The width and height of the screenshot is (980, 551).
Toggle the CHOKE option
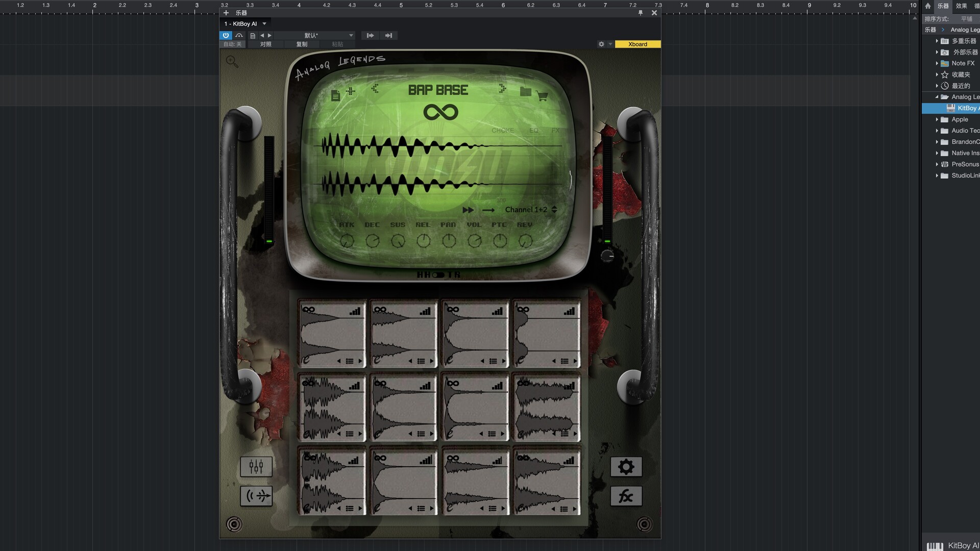[x=503, y=131]
